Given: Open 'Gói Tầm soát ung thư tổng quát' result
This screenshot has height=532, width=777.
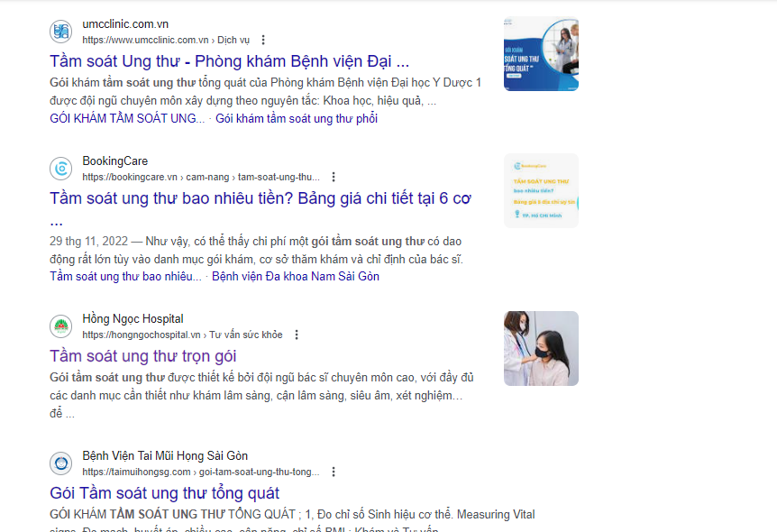Looking at the screenshot, I should coord(165,493).
